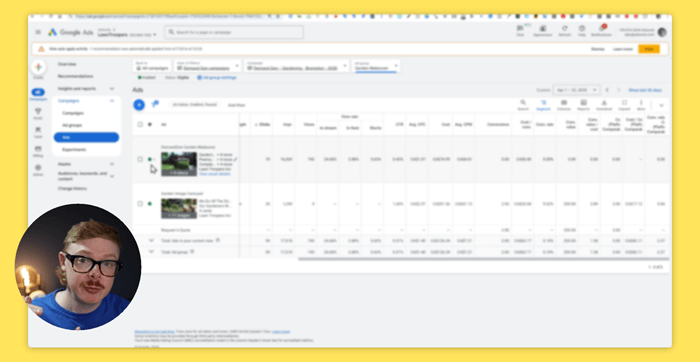The image size is (700, 362).
Task: Open the Admin gear icon
Action: click(38, 167)
